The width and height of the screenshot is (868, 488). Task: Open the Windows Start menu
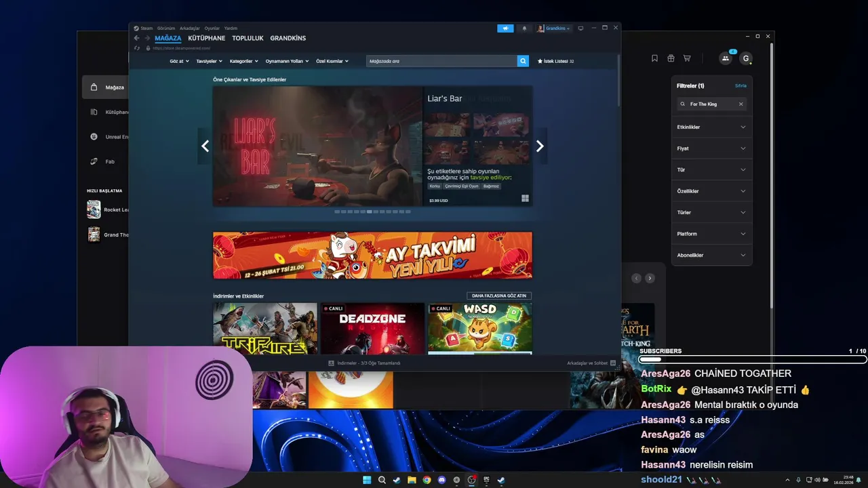[x=367, y=480]
